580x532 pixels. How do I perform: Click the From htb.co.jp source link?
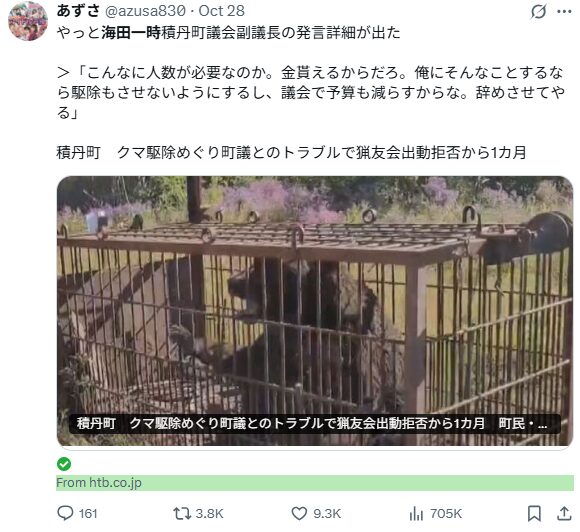pos(99,483)
